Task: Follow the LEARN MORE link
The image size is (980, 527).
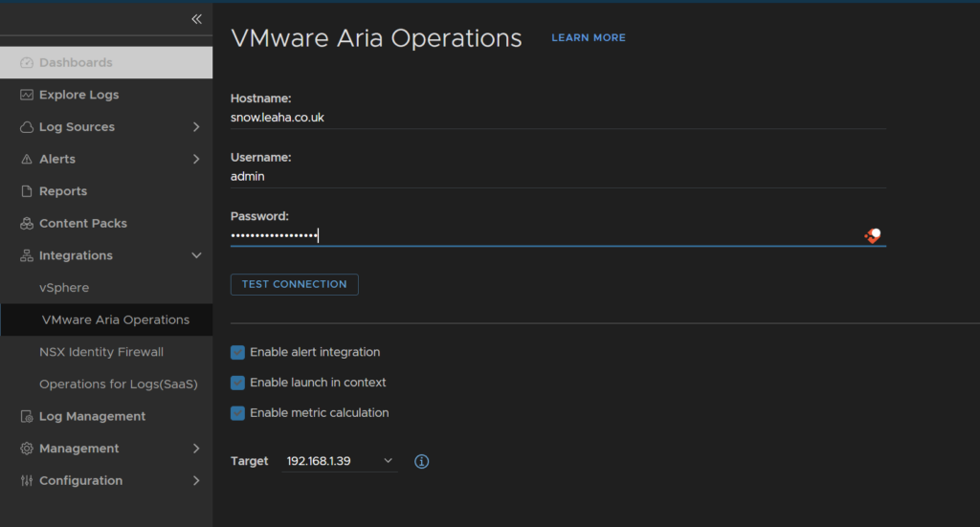Action: tap(589, 38)
